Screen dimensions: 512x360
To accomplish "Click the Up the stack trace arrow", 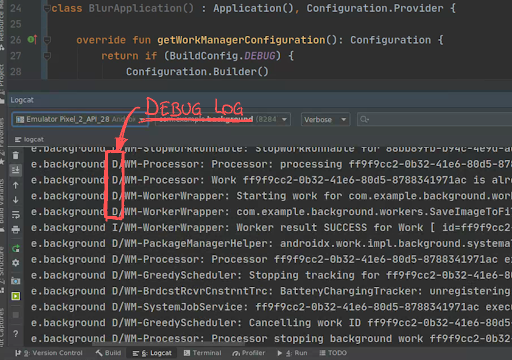I will coord(16,185).
